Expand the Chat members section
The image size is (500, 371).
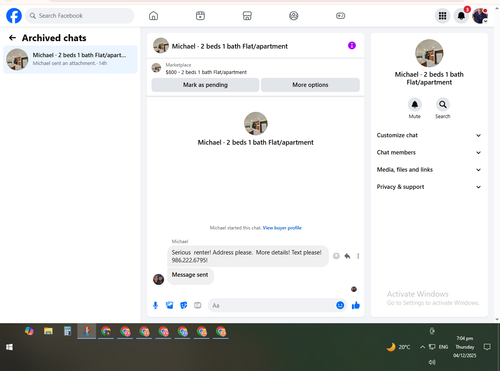(x=429, y=153)
